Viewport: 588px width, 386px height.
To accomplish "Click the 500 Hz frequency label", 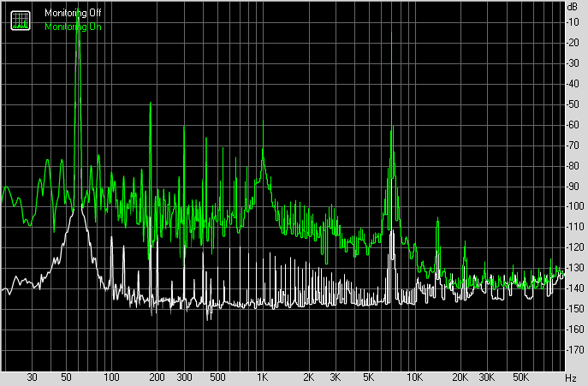I will point(217,377).
